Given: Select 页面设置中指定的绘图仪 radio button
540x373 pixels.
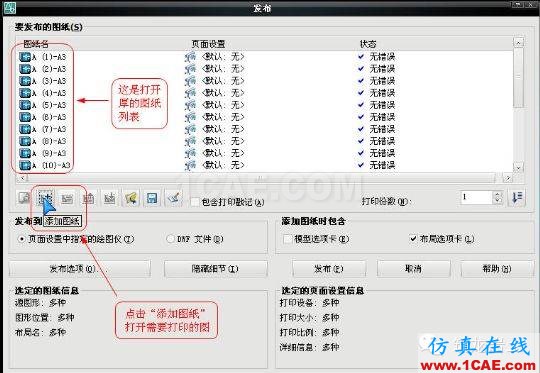Looking at the screenshot, I should click(22, 239).
